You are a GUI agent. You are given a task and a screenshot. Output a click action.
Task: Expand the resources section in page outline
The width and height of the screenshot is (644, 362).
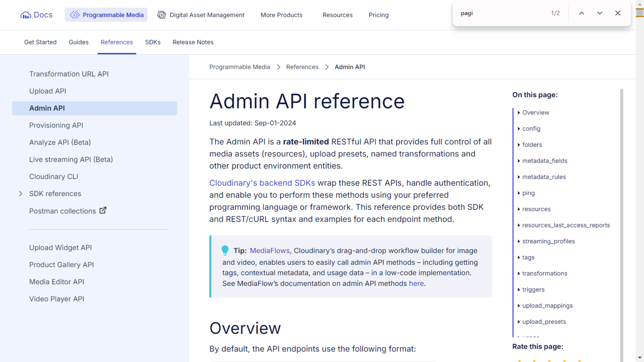pos(519,209)
